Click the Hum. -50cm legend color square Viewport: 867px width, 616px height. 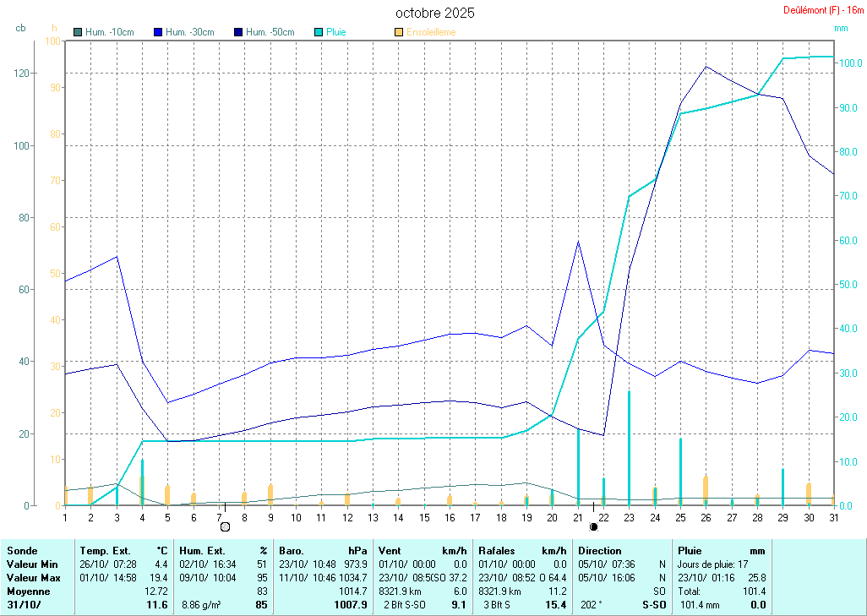pyautogui.click(x=238, y=32)
